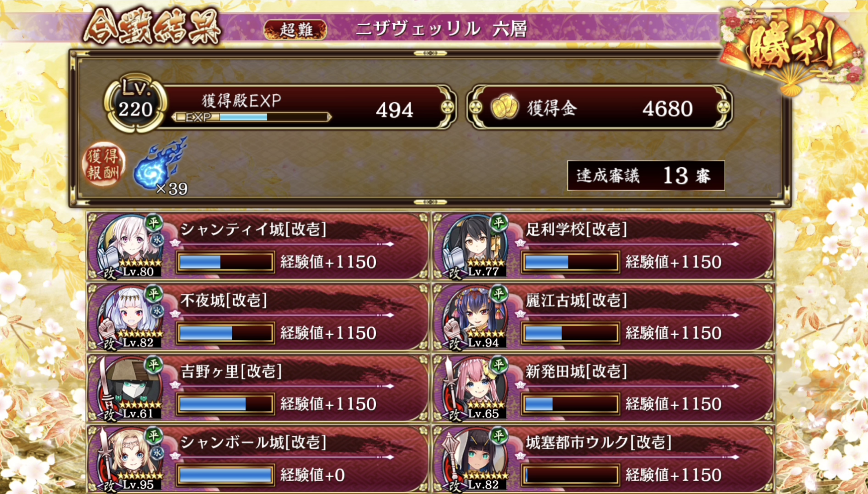Select the 麗江古城[改壱] character portrait
Image resolution: width=868 pixels, height=494 pixels.
476,317
